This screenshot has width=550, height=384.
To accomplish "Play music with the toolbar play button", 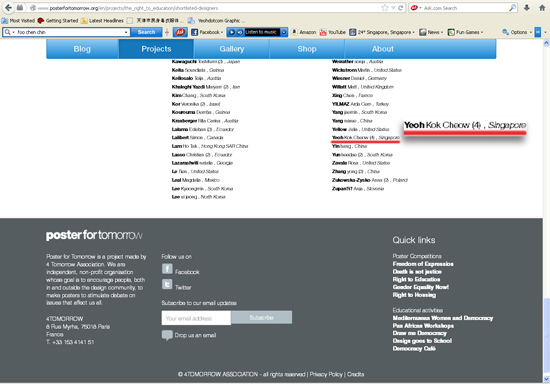I will tap(232, 32).
